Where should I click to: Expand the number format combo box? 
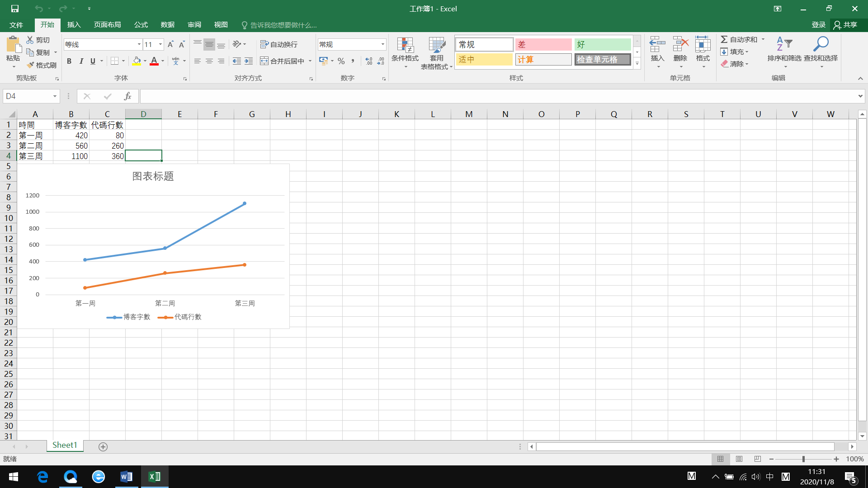pyautogui.click(x=382, y=44)
